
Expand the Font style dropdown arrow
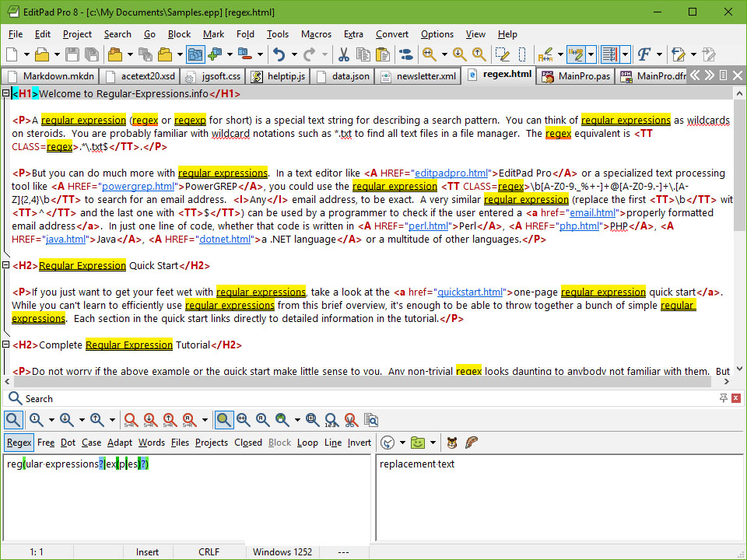pyautogui.click(x=659, y=54)
